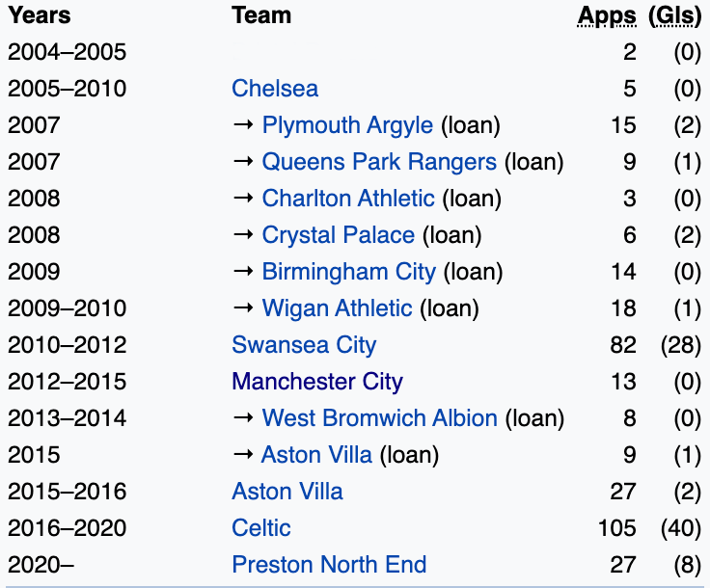Click Celtic's 105 appearances value
Viewport: 710px width, 588px height.
[x=616, y=528]
